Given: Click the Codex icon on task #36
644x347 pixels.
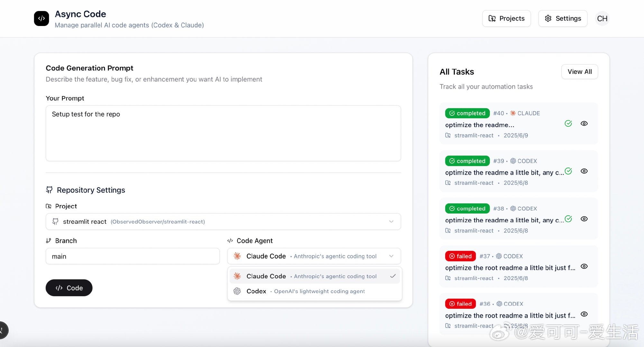Looking at the screenshot, I should point(499,304).
